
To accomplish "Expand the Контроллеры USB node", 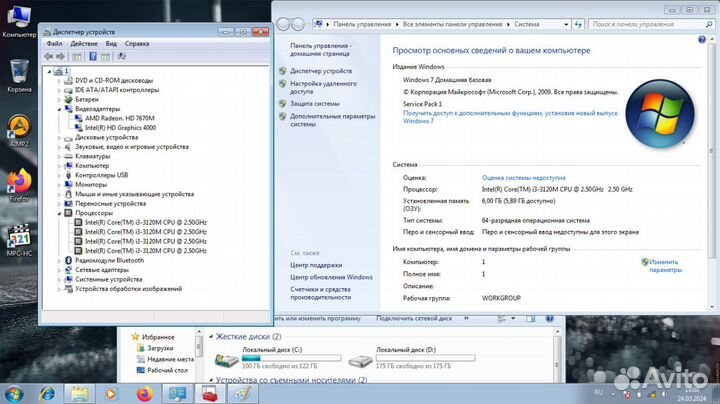I will [x=59, y=175].
